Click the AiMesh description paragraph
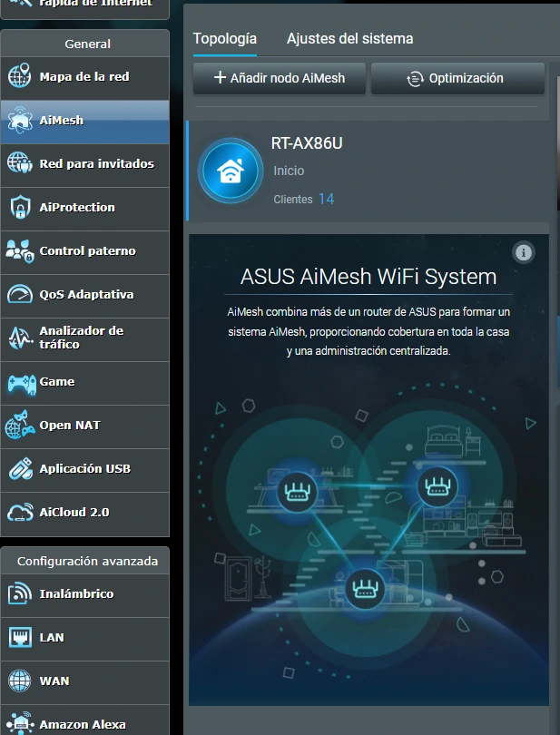Viewport: 560px width, 735px height. (x=368, y=331)
